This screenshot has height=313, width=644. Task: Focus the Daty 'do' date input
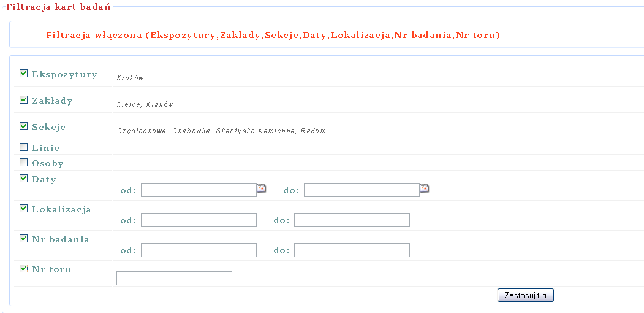[362, 190]
